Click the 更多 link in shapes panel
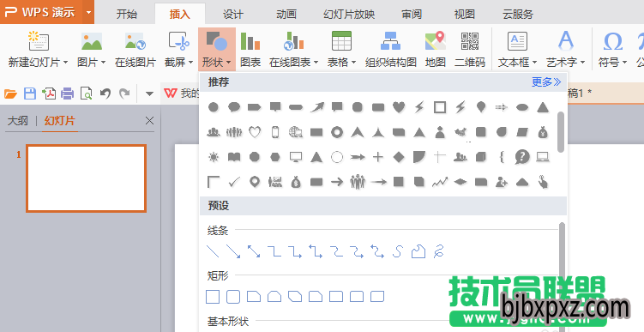644x332 pixels. coord(546,82)
